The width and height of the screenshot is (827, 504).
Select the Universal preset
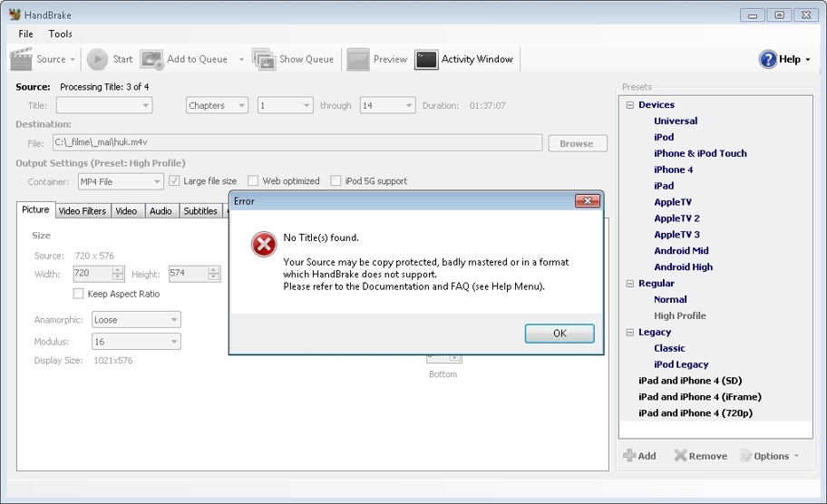tap(676, 121)
